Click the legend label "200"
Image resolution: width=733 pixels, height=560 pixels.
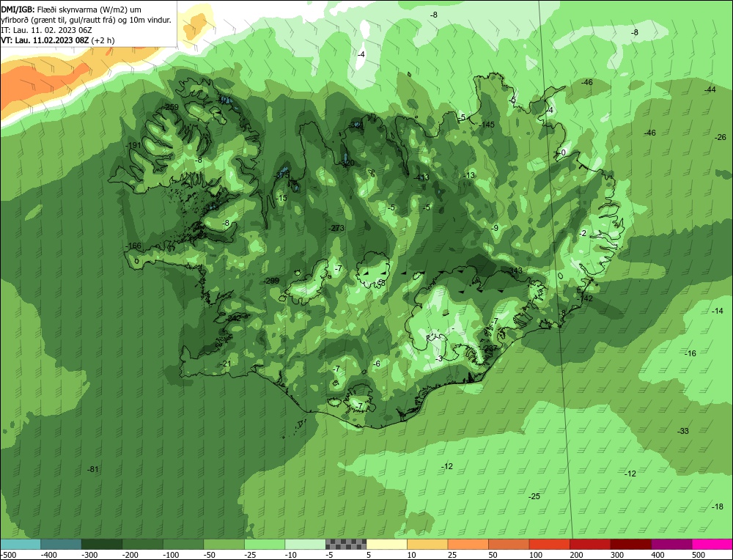(576, 555)
